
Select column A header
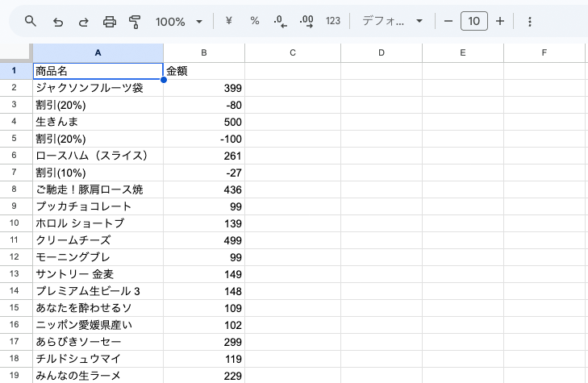click(98, 53)
